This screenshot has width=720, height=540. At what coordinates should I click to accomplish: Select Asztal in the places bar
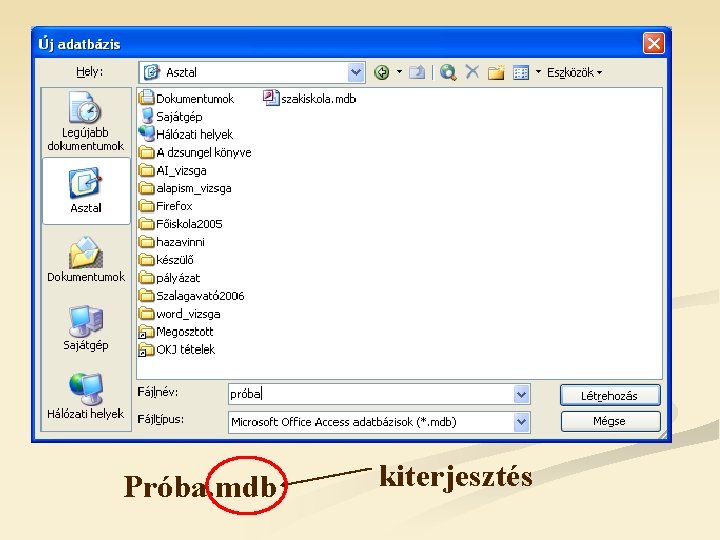pos(86,191)
